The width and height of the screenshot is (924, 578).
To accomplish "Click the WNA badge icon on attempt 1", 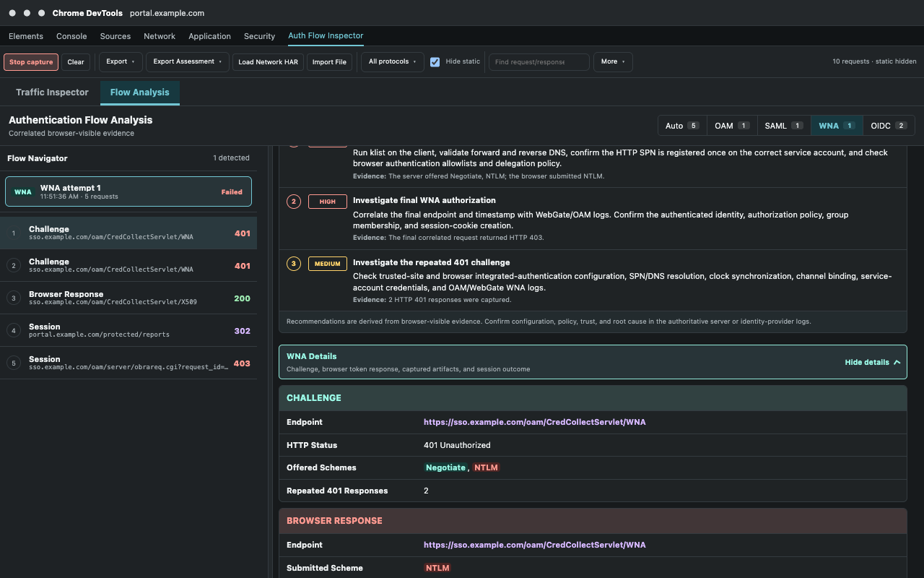I will [x=23, y=192].
